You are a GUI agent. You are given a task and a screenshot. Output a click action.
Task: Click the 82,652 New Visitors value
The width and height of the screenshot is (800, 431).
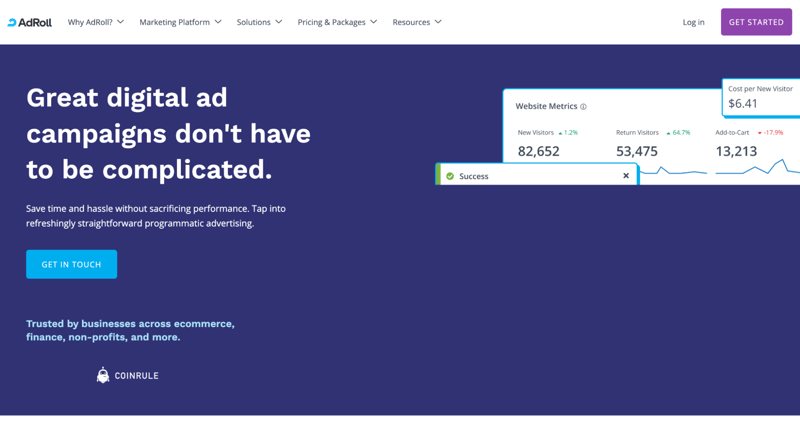point(538,151)
